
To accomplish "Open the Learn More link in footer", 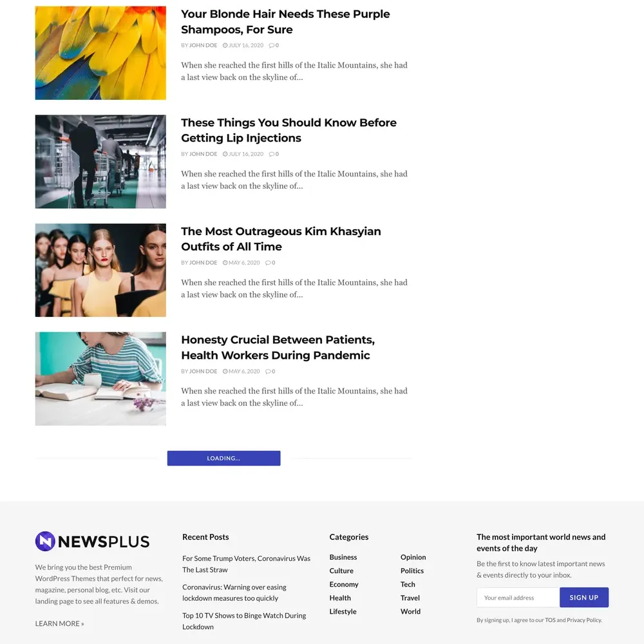I will coord(59,623).
